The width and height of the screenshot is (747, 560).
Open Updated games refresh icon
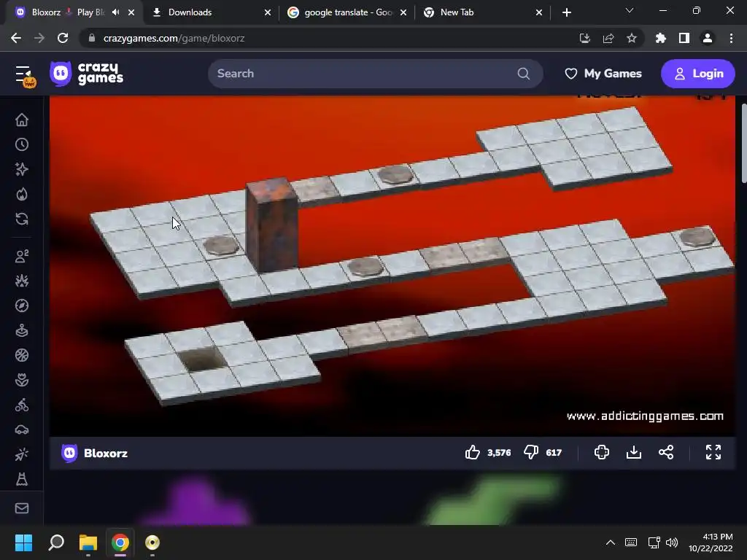[22, 219]
